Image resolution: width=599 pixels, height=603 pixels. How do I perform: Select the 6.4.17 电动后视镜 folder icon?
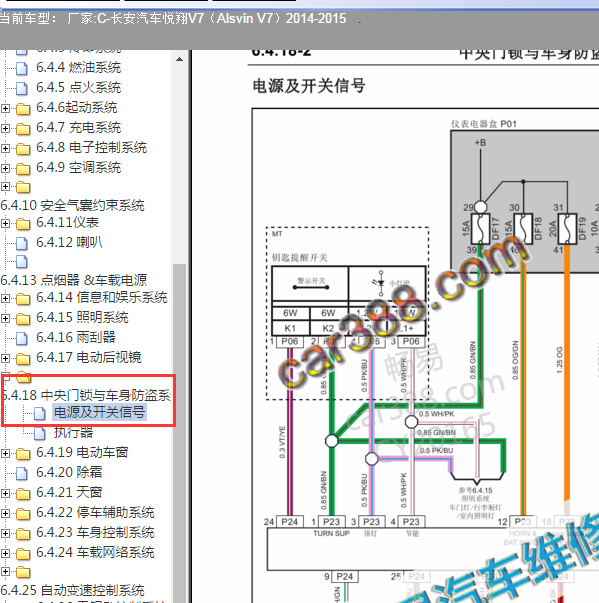point(23,359)
